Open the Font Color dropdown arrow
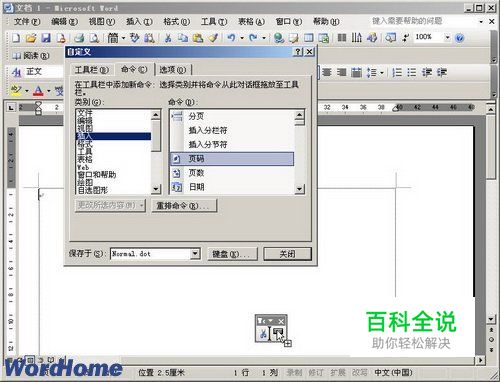This screenshot has height=382, width=500. 49,91
